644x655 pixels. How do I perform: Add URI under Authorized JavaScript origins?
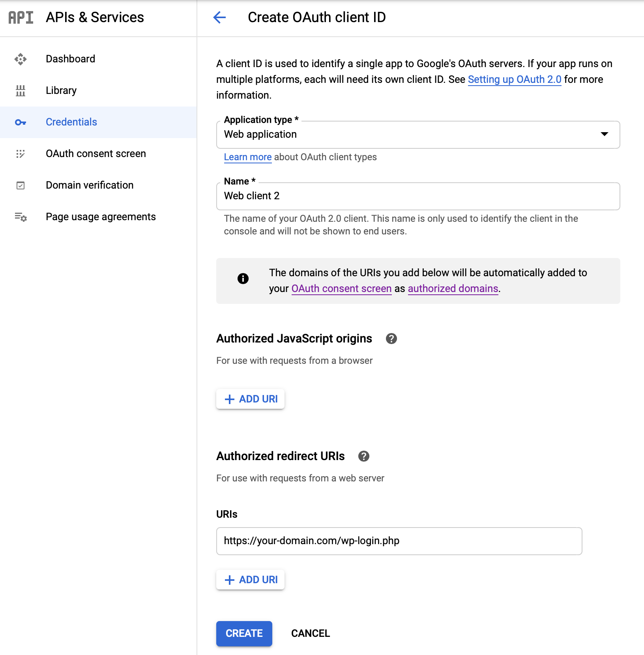(x=251, y=399)
